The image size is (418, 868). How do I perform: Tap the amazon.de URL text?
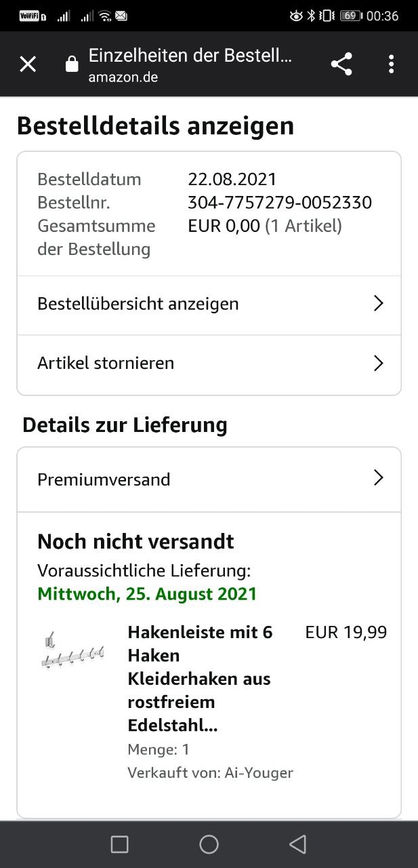123,77
